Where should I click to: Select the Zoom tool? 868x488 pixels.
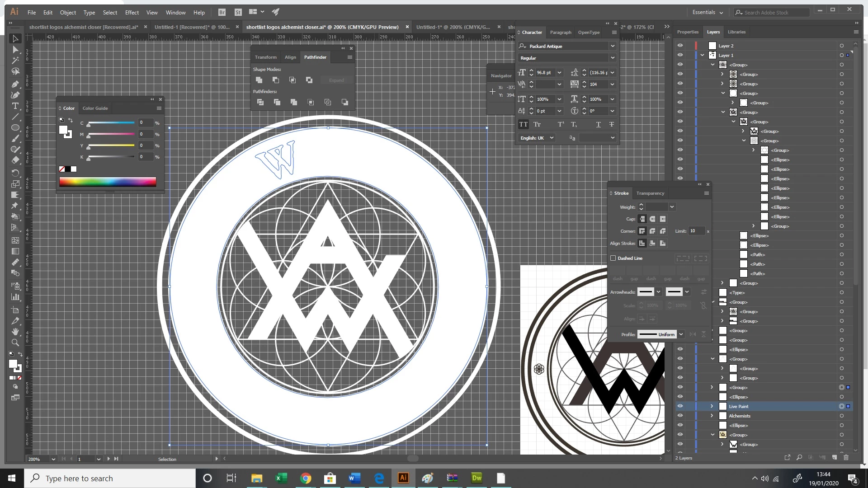coord(15,343)
